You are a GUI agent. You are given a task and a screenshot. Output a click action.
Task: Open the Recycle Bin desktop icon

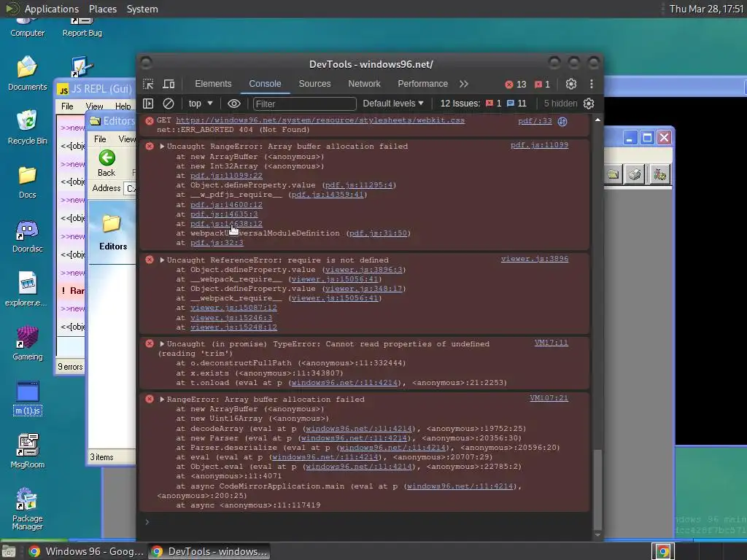click(x=27, y=127)
